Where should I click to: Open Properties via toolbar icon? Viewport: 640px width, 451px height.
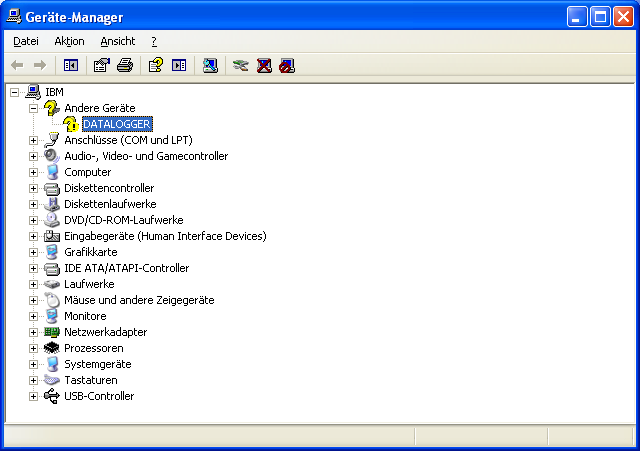click(x=102, y=65)
